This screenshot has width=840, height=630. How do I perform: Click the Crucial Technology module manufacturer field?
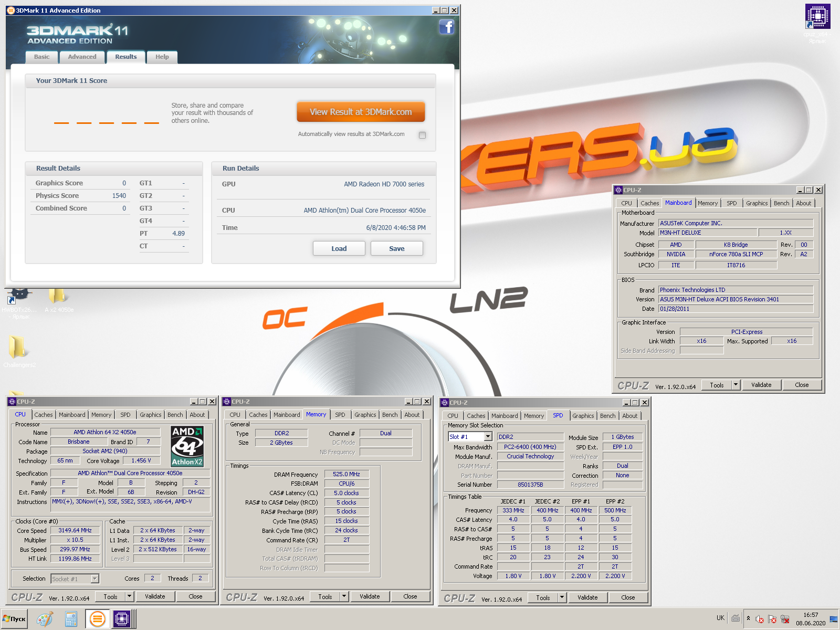[x=530, y=456]
